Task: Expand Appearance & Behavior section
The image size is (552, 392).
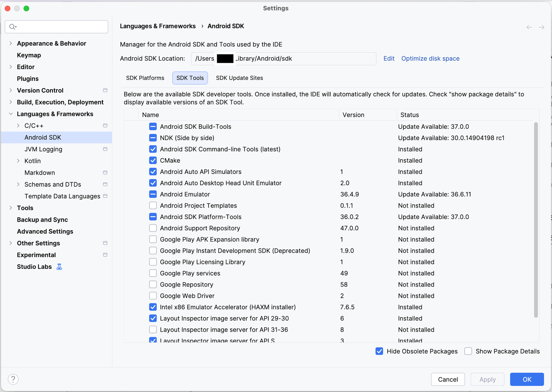Action: pos(11,43)
